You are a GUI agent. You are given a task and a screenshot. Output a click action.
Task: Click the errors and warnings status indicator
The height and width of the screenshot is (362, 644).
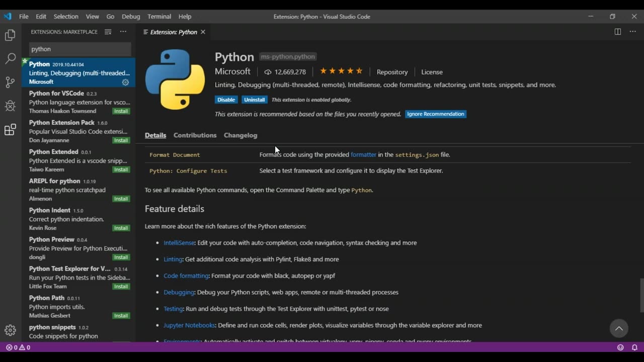(x=18, y=347)
